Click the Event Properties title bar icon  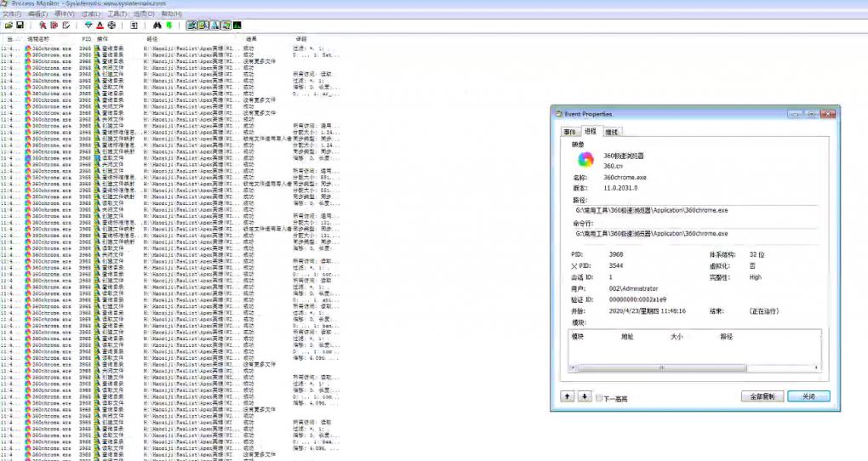[x=558, y=114]
